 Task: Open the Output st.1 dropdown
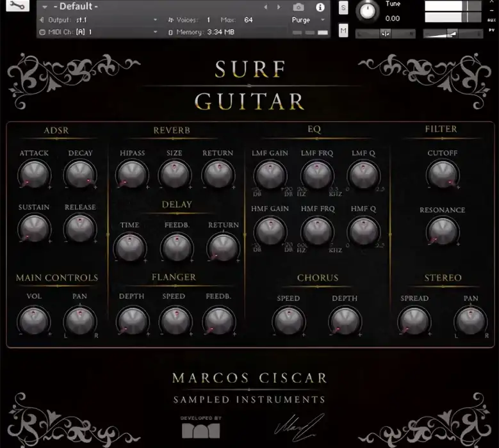click(x=155, y=20)
